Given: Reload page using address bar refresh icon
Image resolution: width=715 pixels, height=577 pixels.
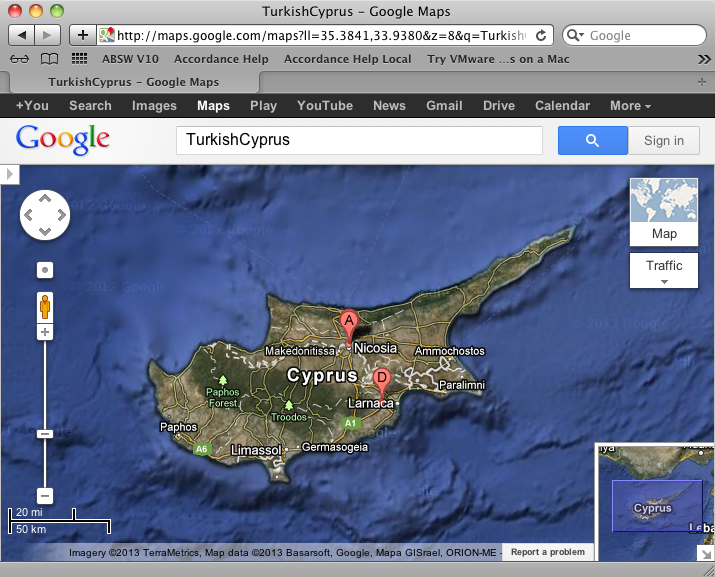Looking at the screenshot, I should (541, 35).
